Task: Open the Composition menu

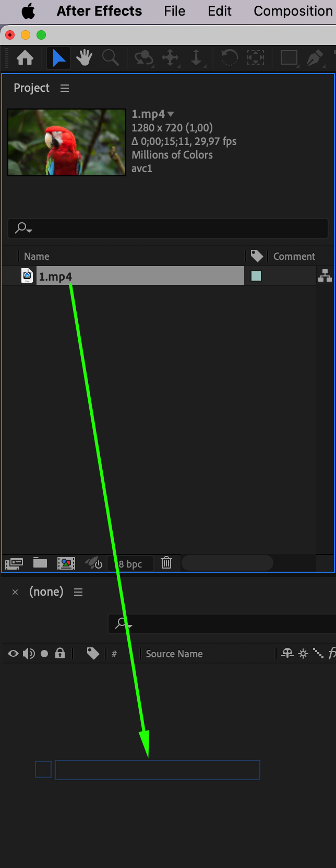Action: click(x=293, y=11)
